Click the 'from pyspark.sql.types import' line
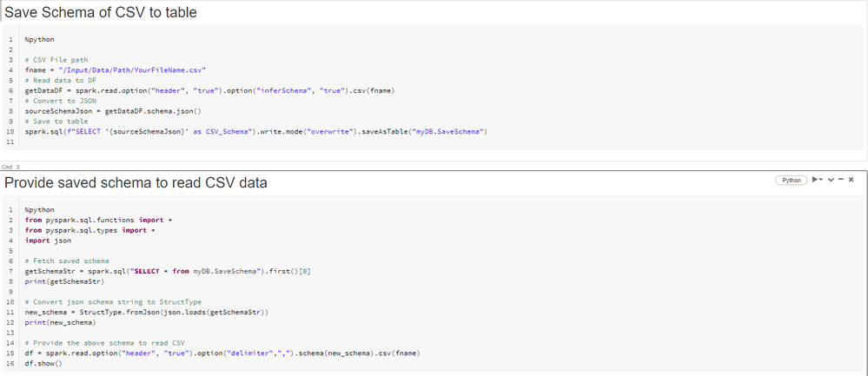 click(x=89, y=230)
